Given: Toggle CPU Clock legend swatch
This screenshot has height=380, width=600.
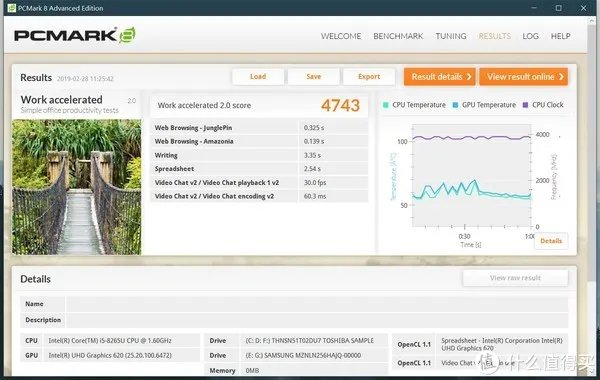Looking at the screenshot, I should pos(525,105).
